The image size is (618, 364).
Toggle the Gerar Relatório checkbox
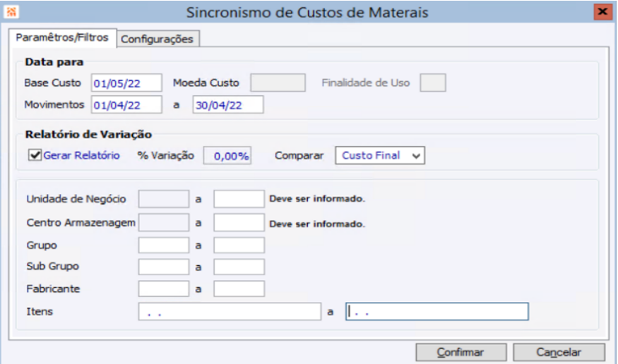pos(35,155)
